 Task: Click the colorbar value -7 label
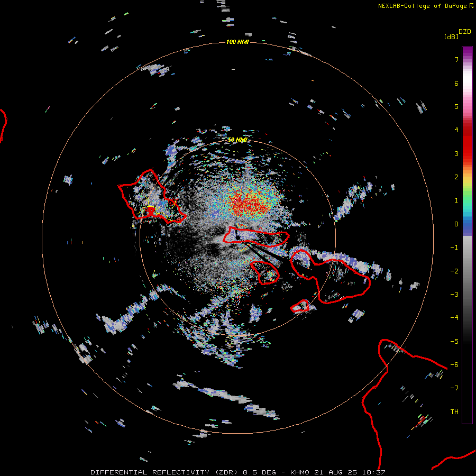[454, 388]
